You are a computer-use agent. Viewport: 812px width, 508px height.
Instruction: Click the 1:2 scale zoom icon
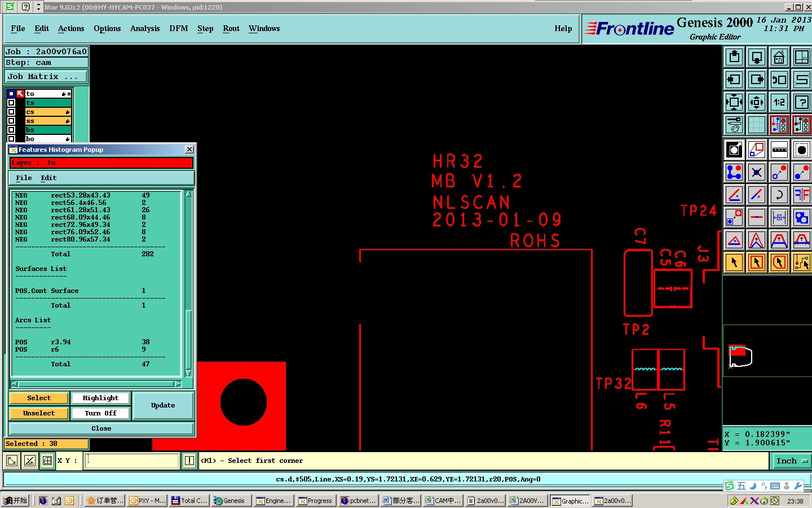(x=779, y=102)
